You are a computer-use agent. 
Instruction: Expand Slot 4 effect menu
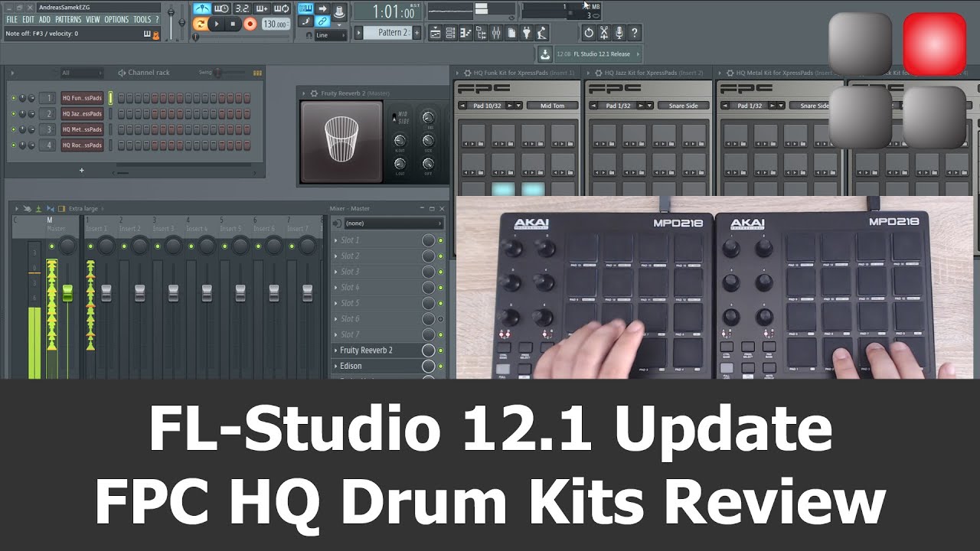335,287
